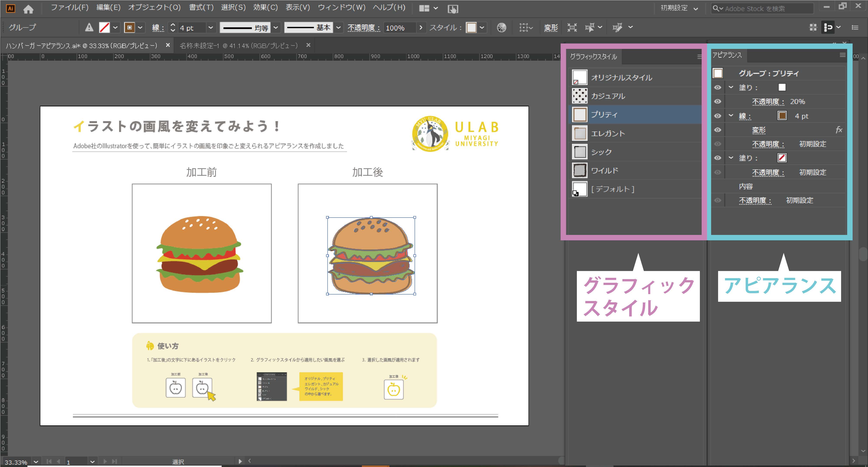Open the Arrange Documents layout icon
Image resolution: width=868 pixels, height=467 pixels.
click(x=424, y=8)
